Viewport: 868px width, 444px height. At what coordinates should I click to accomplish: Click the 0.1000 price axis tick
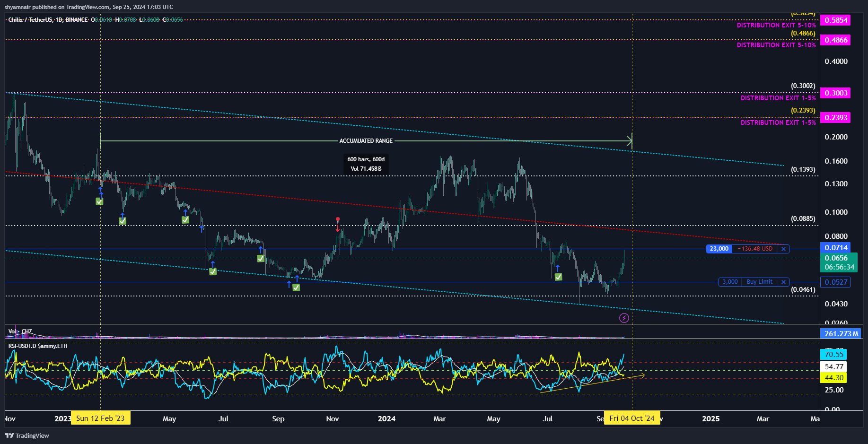click(836, 212)
